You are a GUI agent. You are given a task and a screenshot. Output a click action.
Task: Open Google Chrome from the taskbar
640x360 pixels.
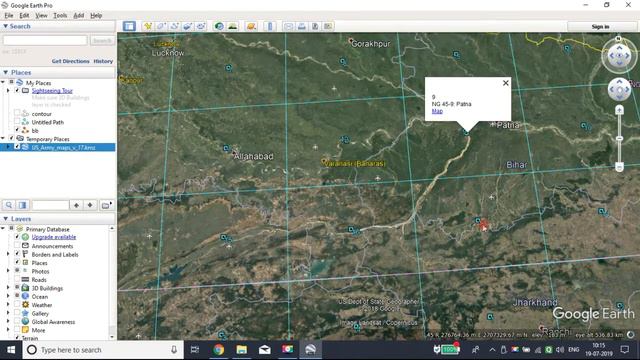pyautogui.click(x=218, y=350)
